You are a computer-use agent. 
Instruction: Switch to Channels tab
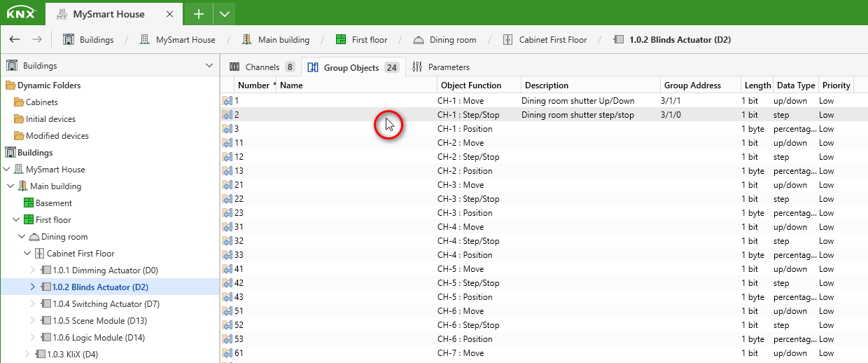261,67
